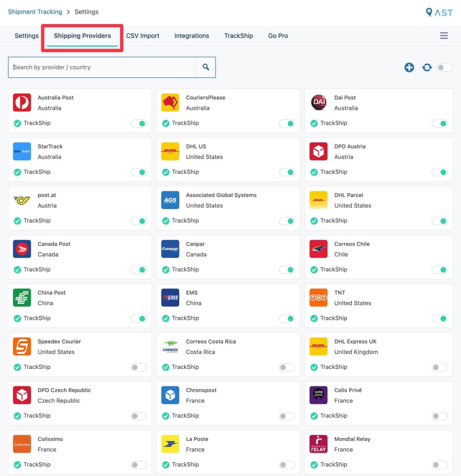
Task: Click the search by provider/country field
Action: [x=102, y=67]
